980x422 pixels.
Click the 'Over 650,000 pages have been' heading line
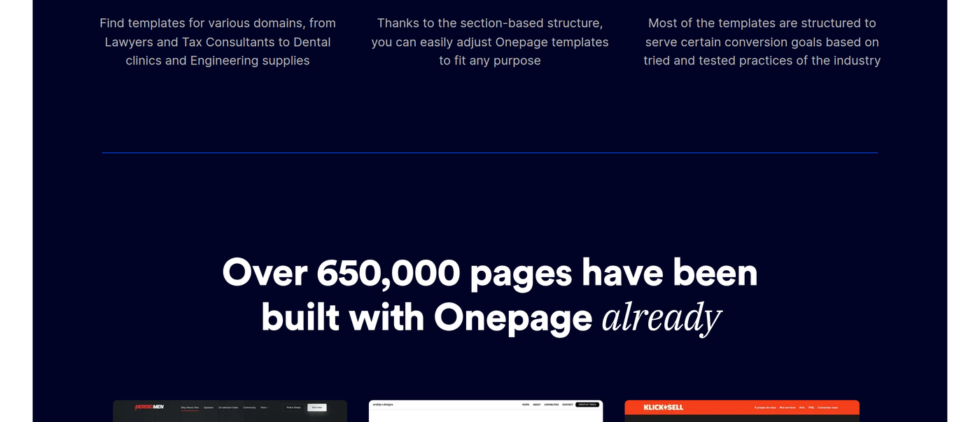coord(490,273)
